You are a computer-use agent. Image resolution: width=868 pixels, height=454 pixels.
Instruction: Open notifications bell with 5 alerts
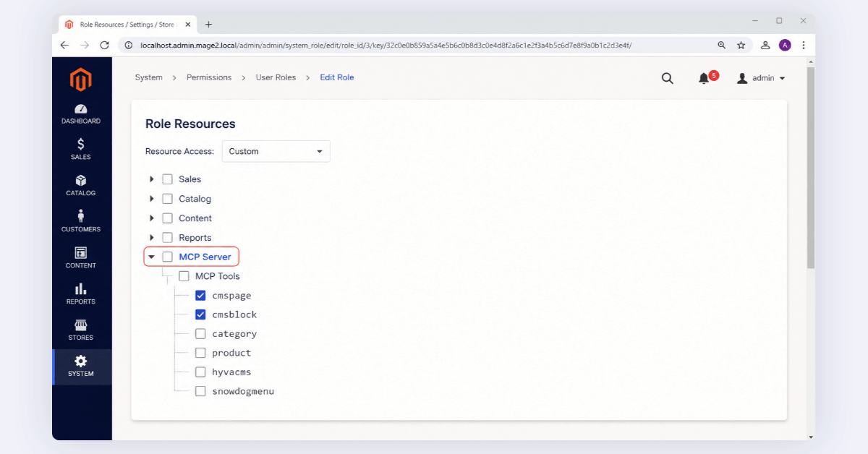(707, 77)
